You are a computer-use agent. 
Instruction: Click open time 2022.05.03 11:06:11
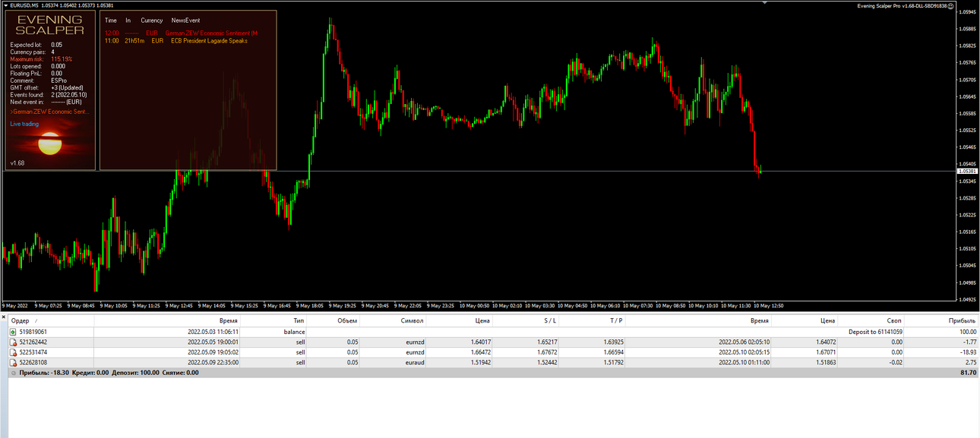(213, 332)
